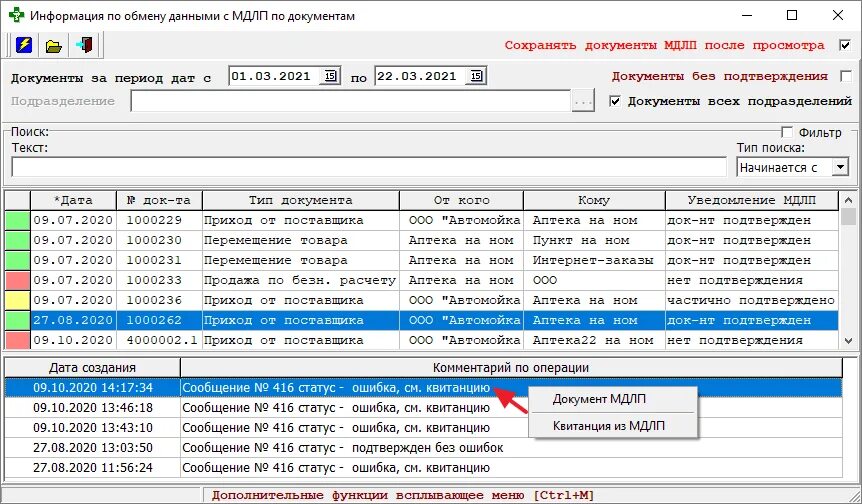Viewport: 862px width, 504px height.
Task: Click the open folder toolbar icon
Action: pyautogui.click(x=53, y=45)
